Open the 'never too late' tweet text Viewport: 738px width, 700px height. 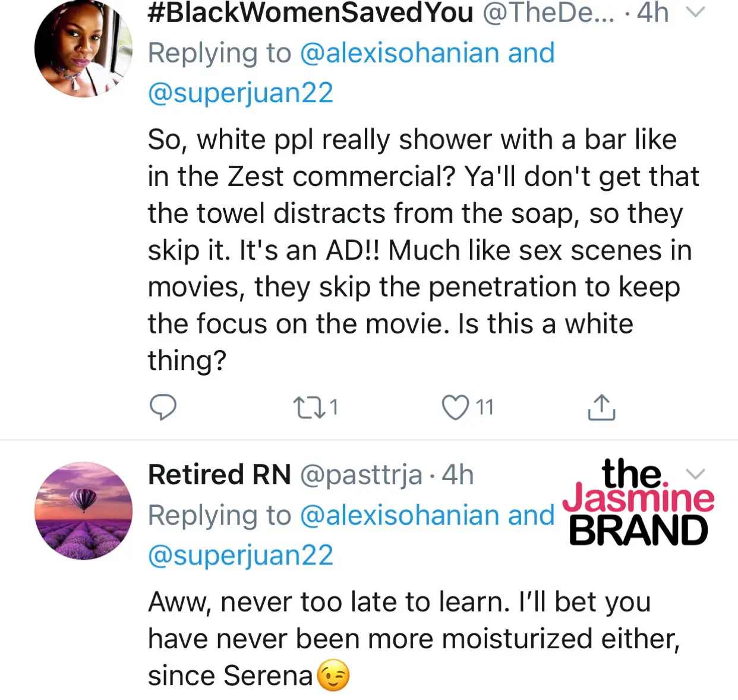point(410,638)
